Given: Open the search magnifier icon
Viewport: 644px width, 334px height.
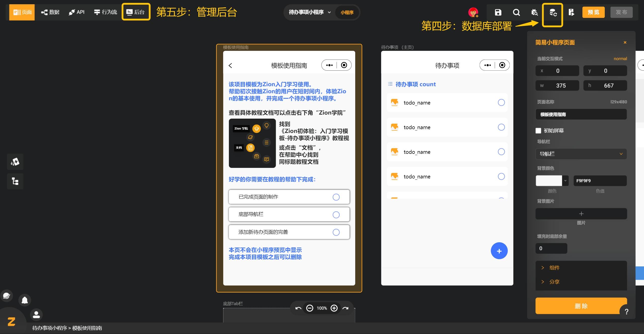Looking at the screenshot, I should click(516, 12).
